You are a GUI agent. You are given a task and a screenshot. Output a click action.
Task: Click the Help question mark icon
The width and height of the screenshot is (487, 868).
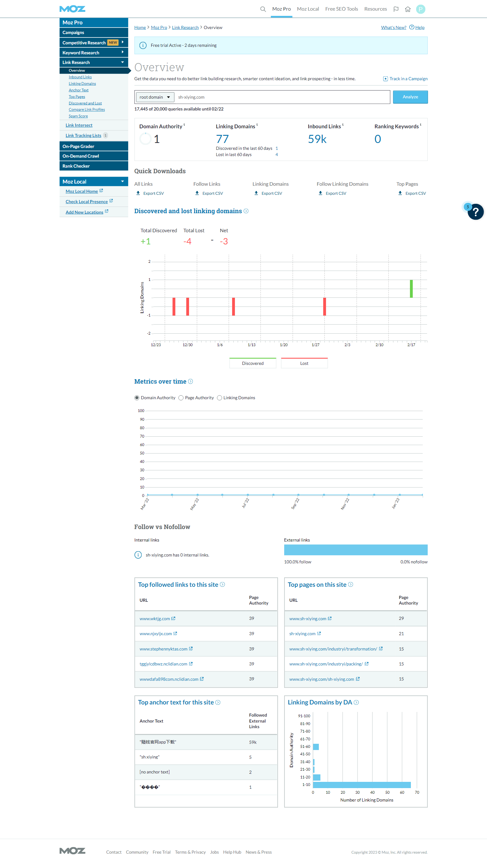point(412,27)
